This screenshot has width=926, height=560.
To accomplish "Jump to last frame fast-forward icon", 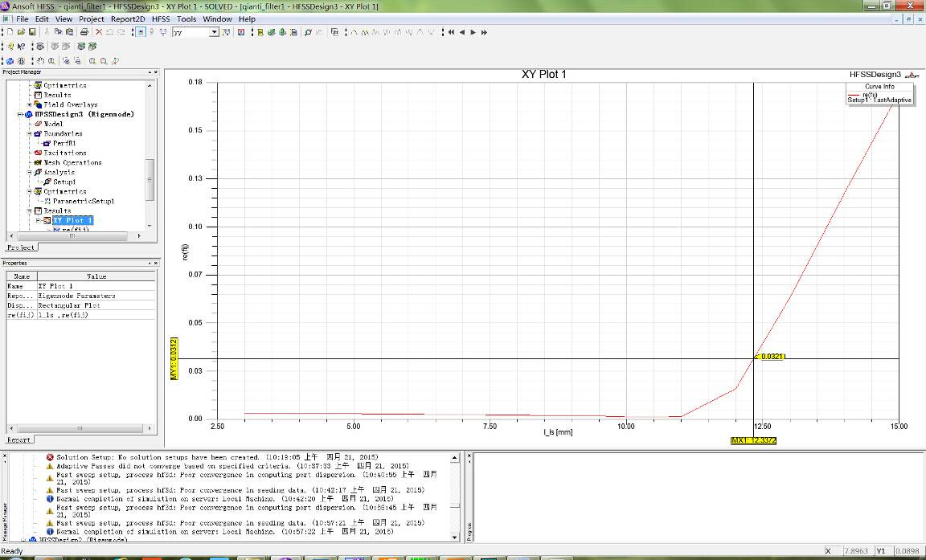I will pyautogui.click(x=484, y=32).
